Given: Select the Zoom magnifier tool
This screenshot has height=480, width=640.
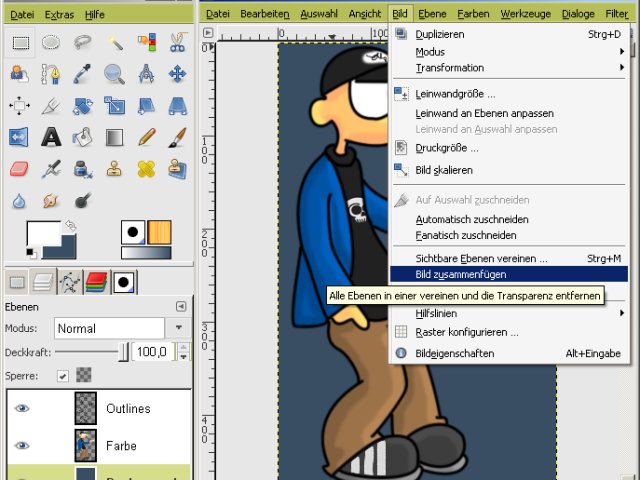Looking at the screenshot, I should click(x=114, y=74).
